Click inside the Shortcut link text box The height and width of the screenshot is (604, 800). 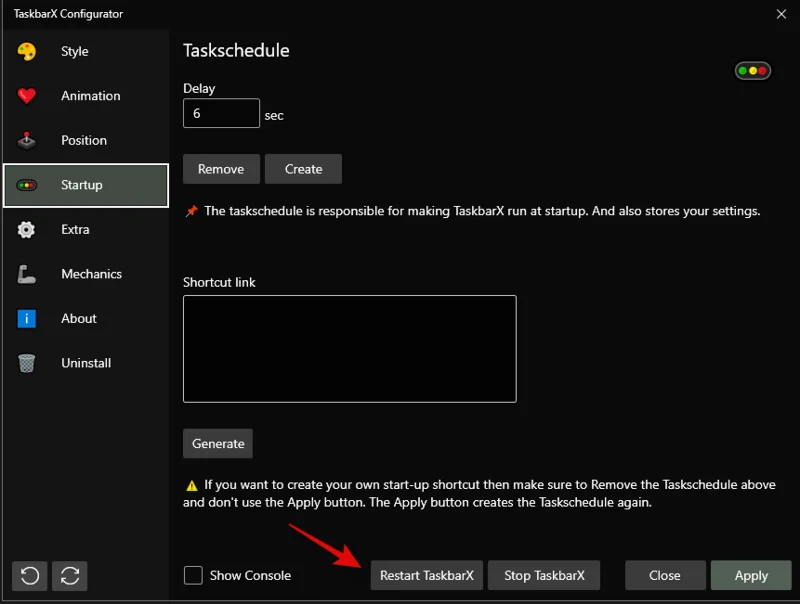point(349,348)
